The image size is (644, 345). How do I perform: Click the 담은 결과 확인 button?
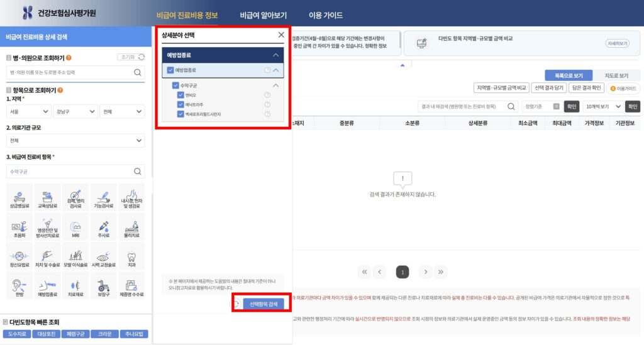586,88
